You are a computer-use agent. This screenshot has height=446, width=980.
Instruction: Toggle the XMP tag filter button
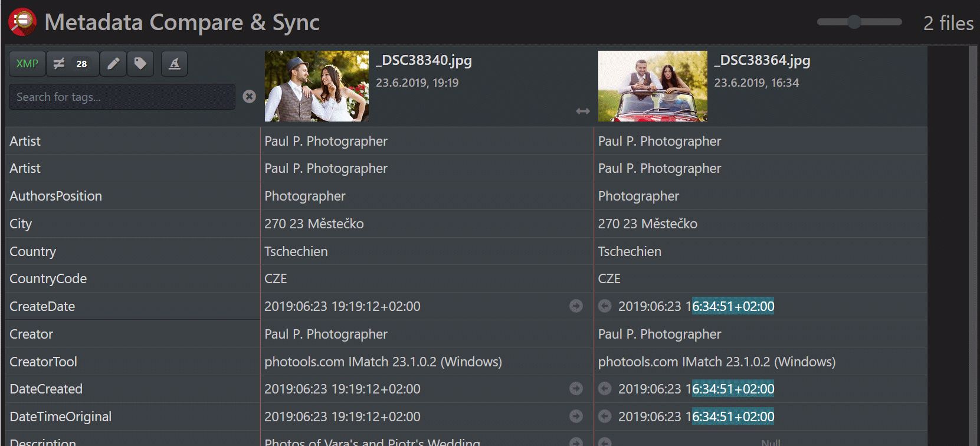tap(27, 64)
